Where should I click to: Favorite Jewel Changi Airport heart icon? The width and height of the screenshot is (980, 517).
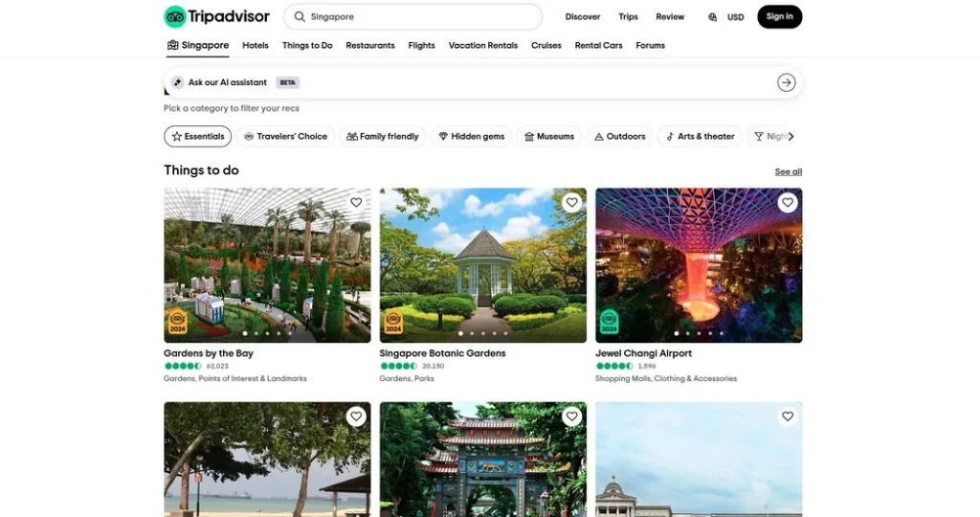[x=788, y=203]
